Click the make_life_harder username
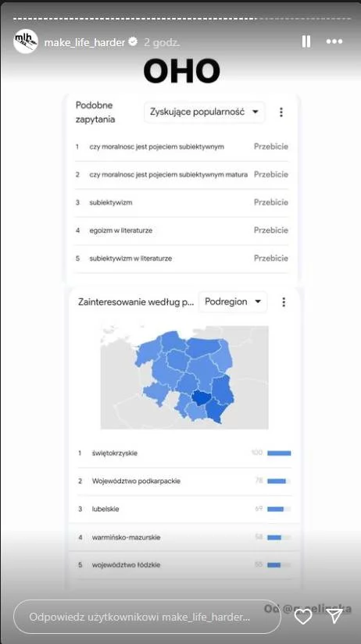The image size is (361, 644). tap(84, 42)
